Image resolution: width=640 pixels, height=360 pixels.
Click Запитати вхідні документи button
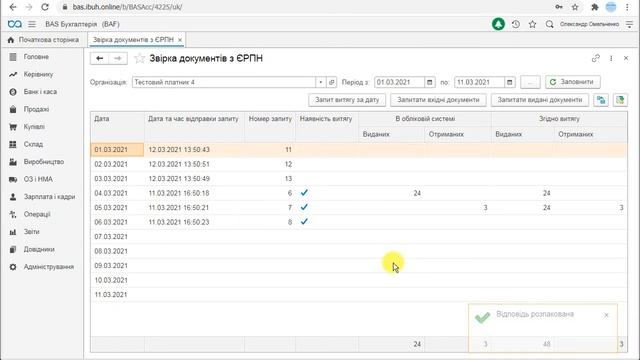[x=438, y=100]
